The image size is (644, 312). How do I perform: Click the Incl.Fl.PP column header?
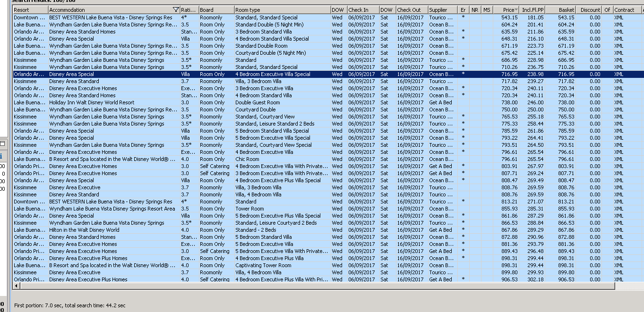tap(532, 10)
